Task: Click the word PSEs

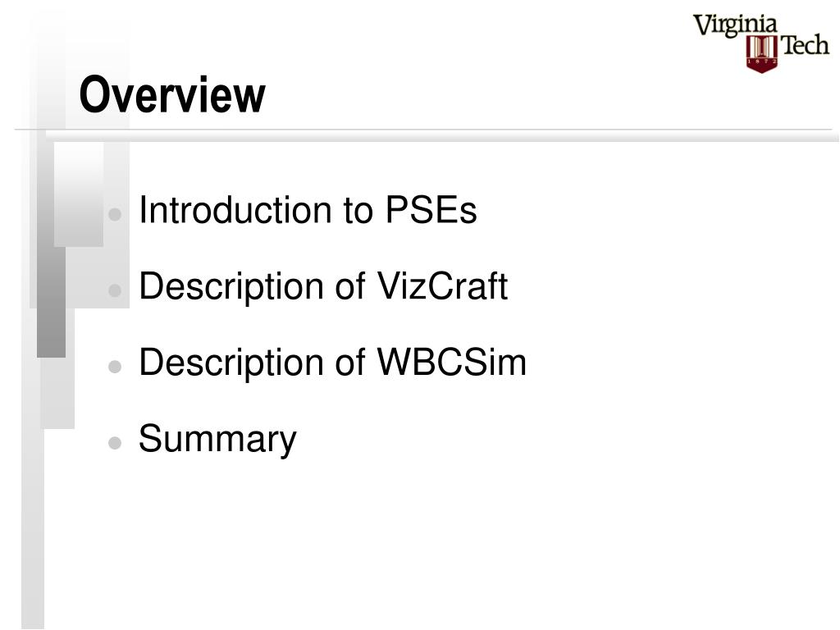Action: [431, 209]
